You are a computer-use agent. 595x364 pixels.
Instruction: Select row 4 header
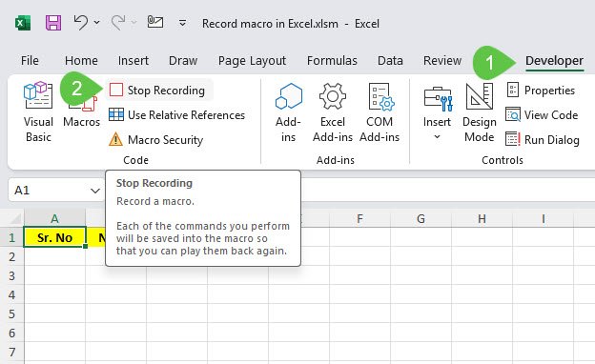point(11,294)
